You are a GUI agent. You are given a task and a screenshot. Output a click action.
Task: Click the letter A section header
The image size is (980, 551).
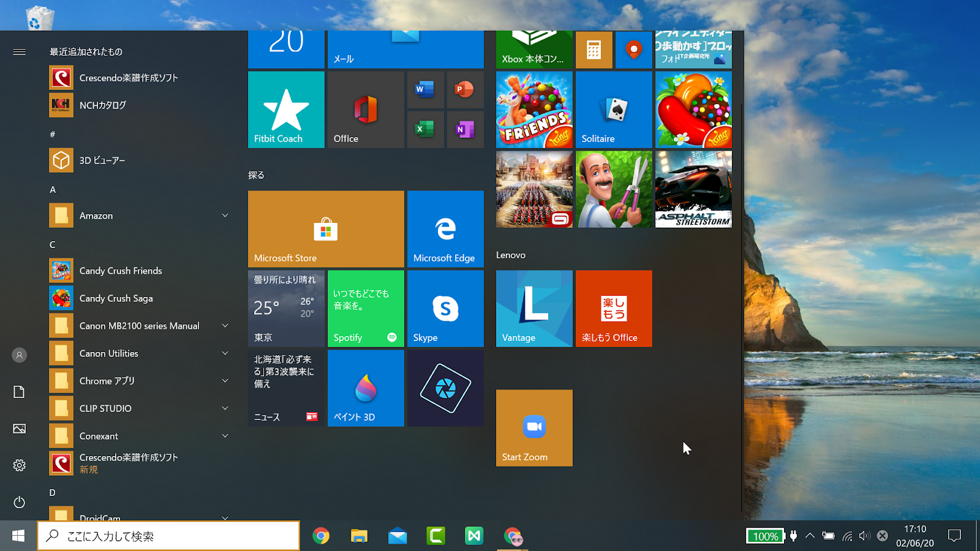click(53, 190)
